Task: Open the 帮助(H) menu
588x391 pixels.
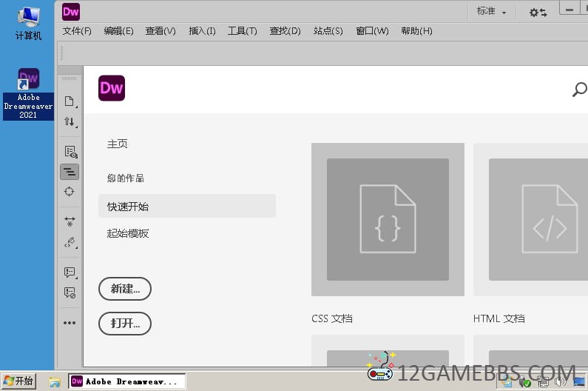Action: pos(416,31)
